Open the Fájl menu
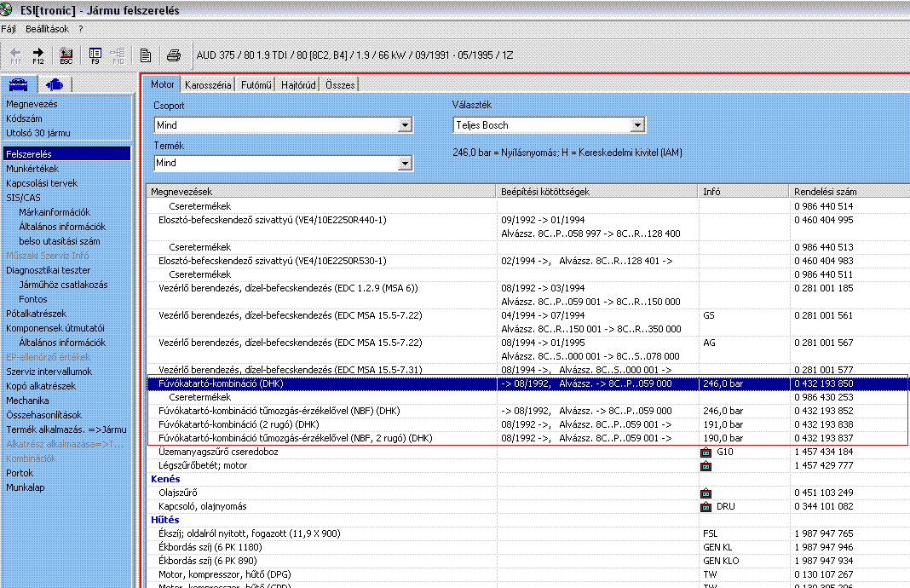This screenshot has height=588, width=910. click(9, 29)
